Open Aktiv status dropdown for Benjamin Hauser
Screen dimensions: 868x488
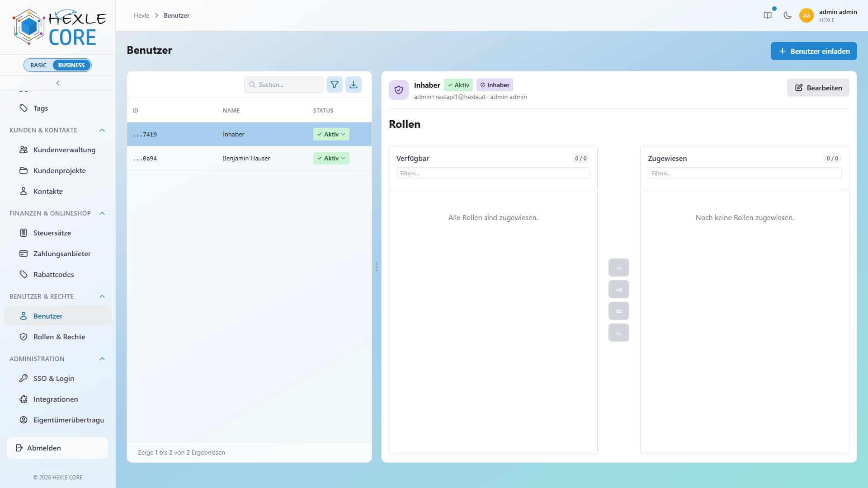click(x=331, y=158)
